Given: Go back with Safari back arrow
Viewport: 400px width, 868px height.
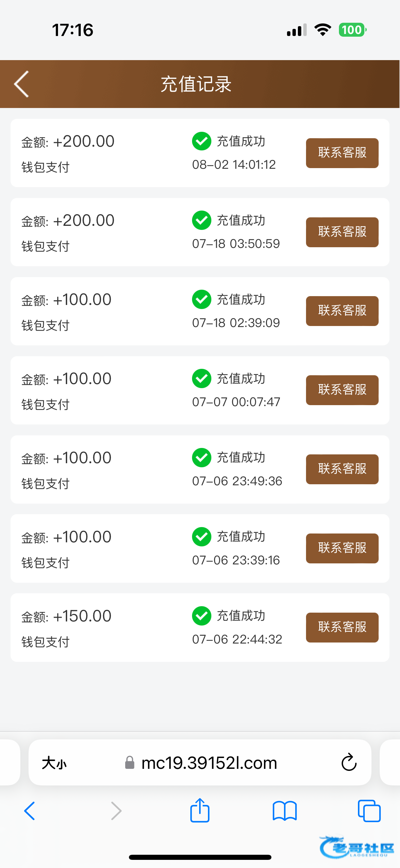Looking at the screenshot, I should coord(30,811).
